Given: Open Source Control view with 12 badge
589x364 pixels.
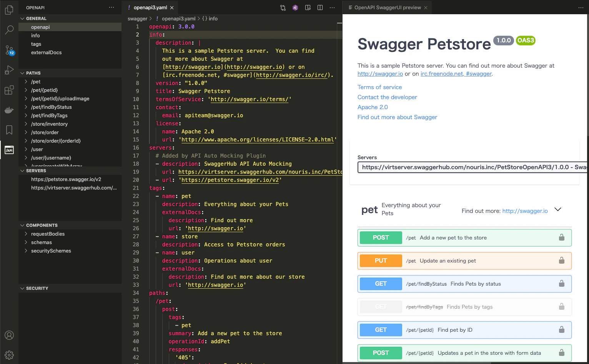Looking at the screenshot, I should pyautogui.click(x=9, y=50).
